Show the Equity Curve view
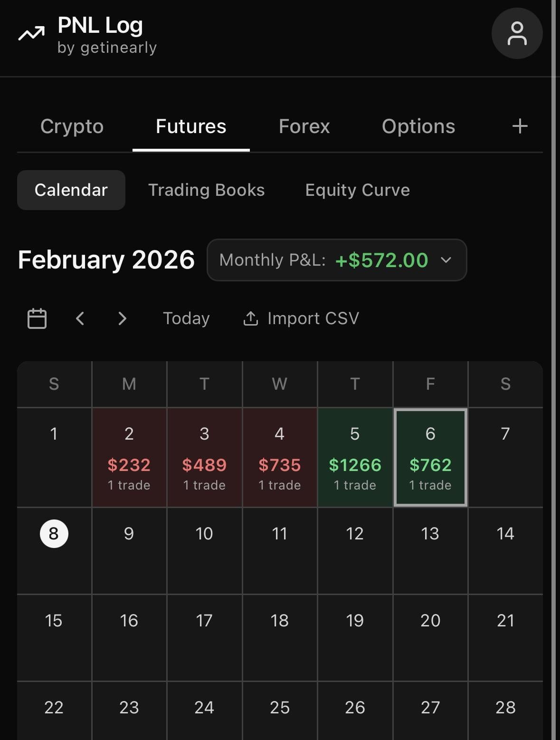This screenshot has height=740, width=560. point(357,190)
